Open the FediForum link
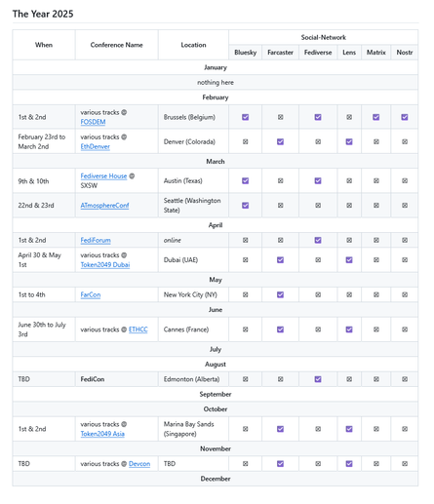The height and width of the screenshot is (504, 434). pos(96,240)
